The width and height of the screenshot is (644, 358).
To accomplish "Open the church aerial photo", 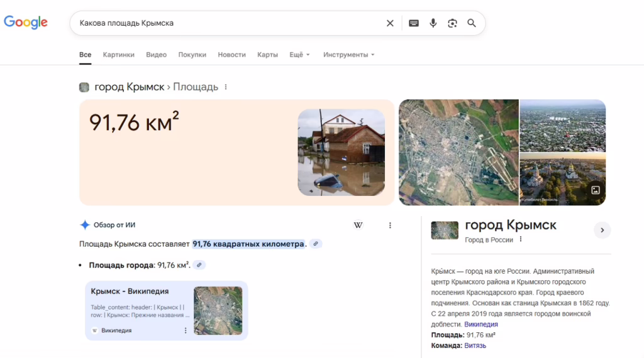I will 563,179.
